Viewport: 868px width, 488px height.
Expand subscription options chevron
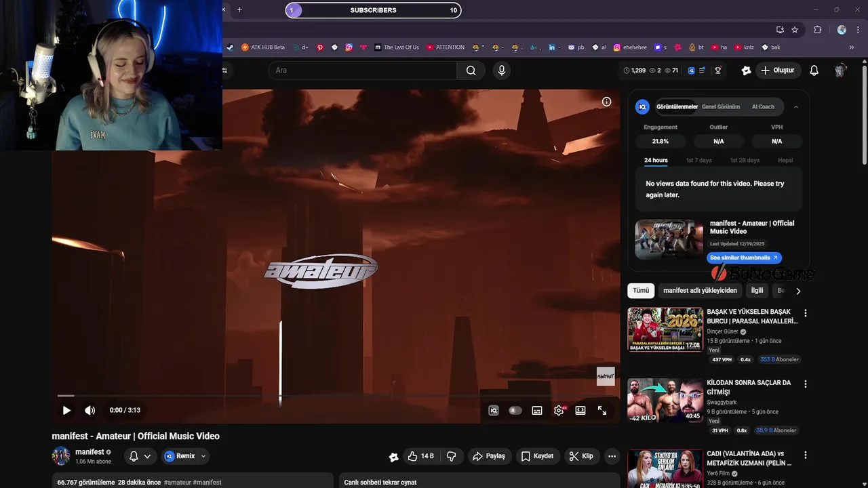coord(147,456)
